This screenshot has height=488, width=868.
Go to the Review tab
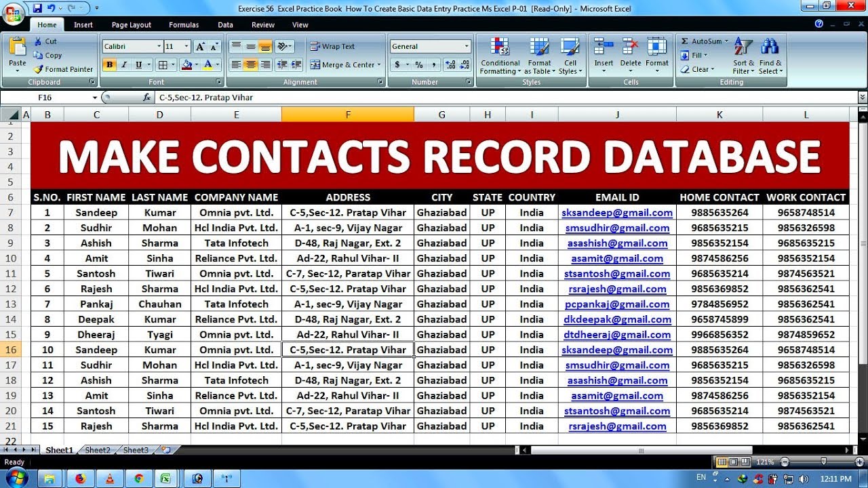[x=263, y=24]
